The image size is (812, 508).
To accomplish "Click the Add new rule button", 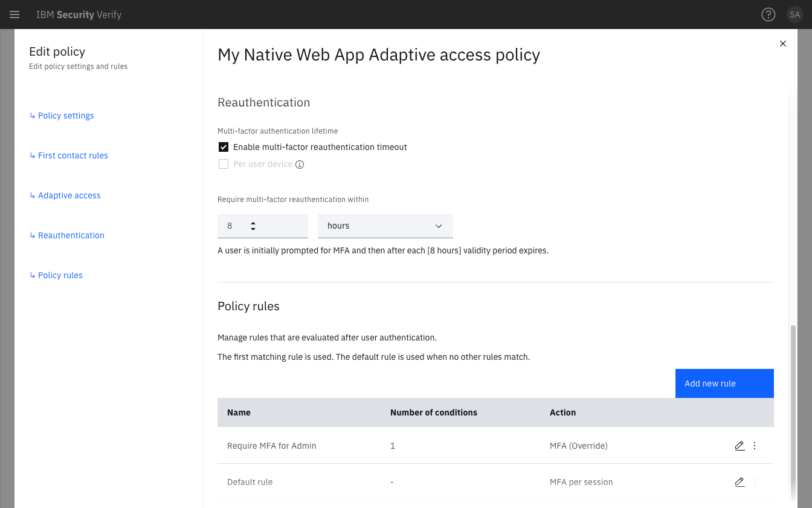I will [x=724, y=383].
